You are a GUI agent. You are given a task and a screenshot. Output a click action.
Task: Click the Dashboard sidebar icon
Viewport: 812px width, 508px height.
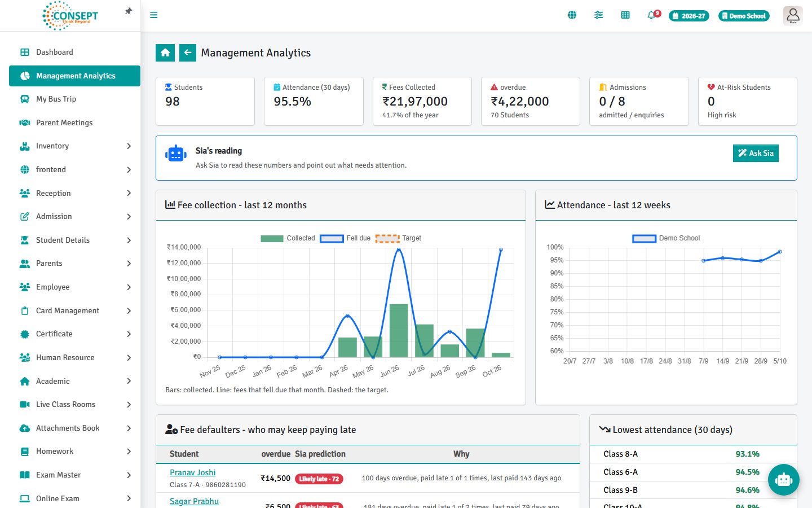tap(25, 52)
